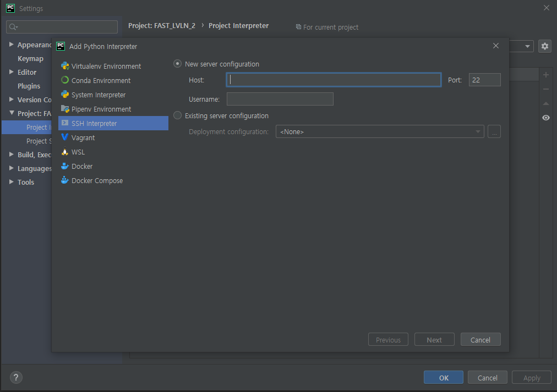
Task: Select Project Structure tree item
Action: click(x=39, y=141)
